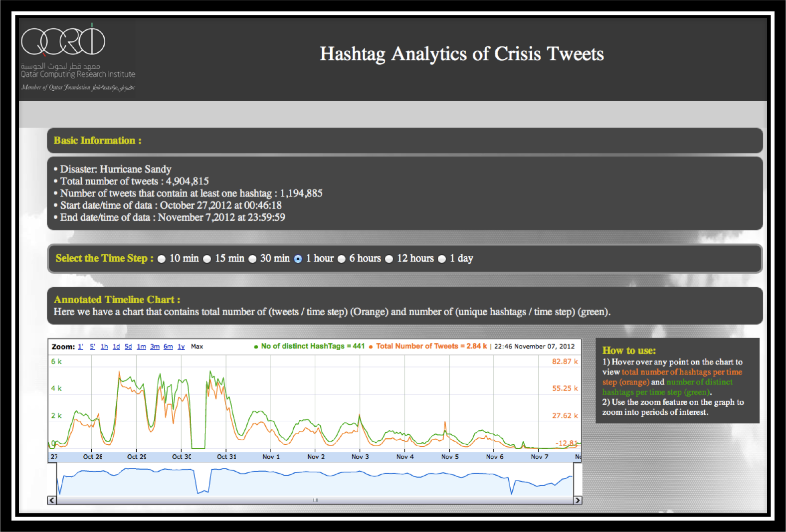Pick the 12 hours time step
Image resolution: width=786 pixels, height=532 pixels.
(389, 259)
